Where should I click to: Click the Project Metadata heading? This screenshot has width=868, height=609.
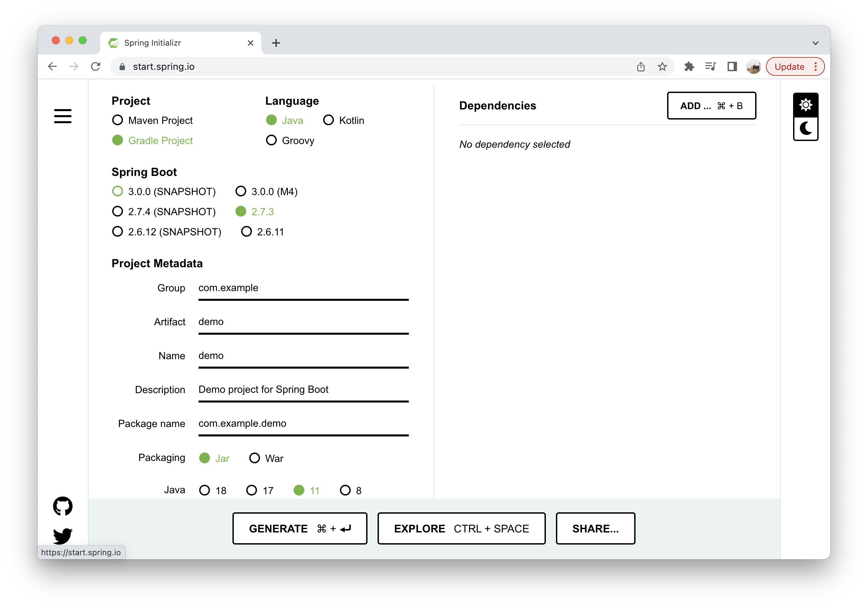pos(157,263)
